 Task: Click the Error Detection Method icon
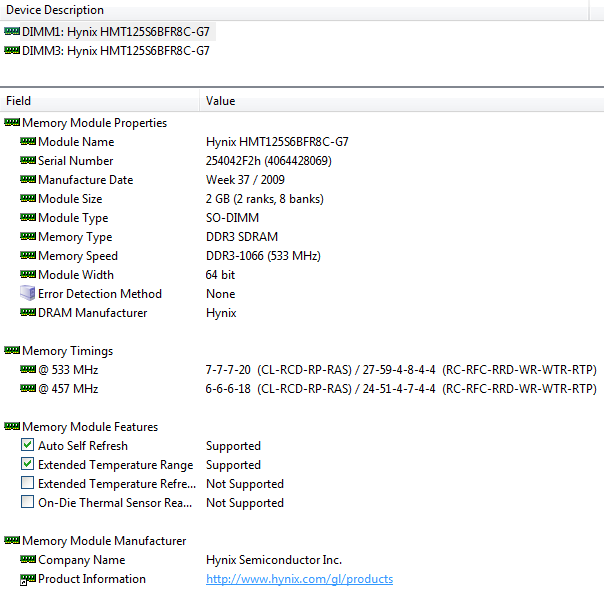point(28,294)
